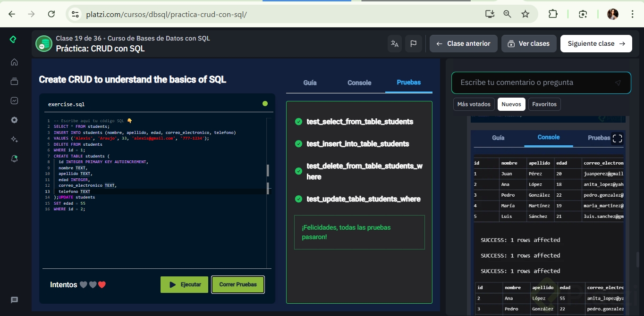This screenshot has height=316, width=644.
Task: Click the exercise.sql file tab
Action: click(x=67, y=104)
